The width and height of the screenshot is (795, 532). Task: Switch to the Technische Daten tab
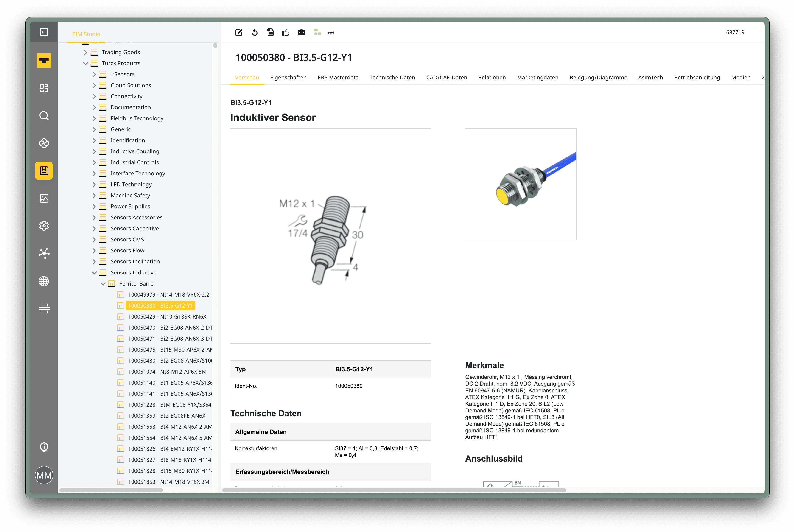392,77
